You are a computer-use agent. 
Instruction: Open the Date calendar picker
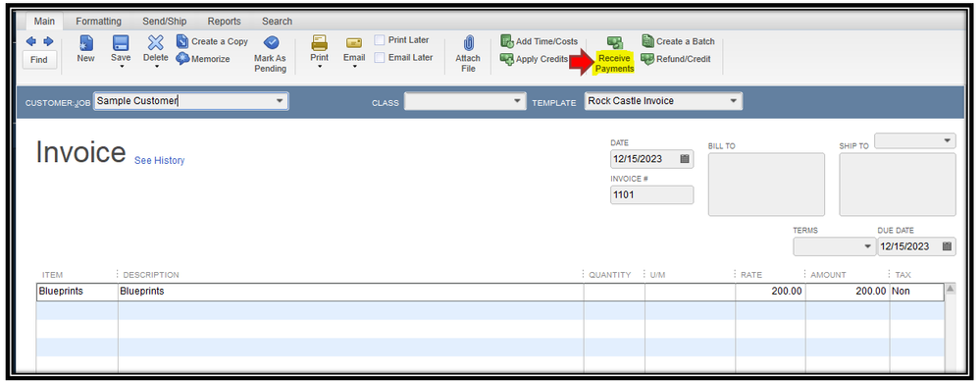click(x=685, y=159)
